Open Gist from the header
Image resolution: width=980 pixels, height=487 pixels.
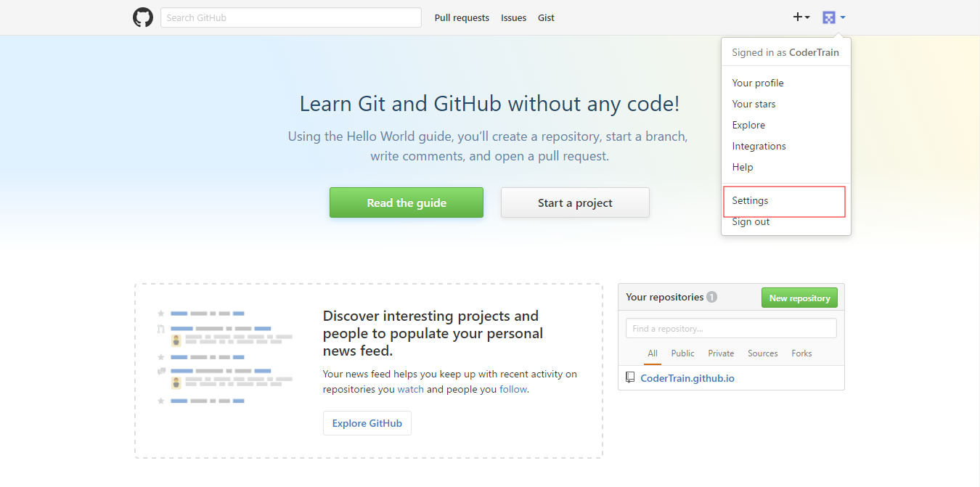click(546, 18)
